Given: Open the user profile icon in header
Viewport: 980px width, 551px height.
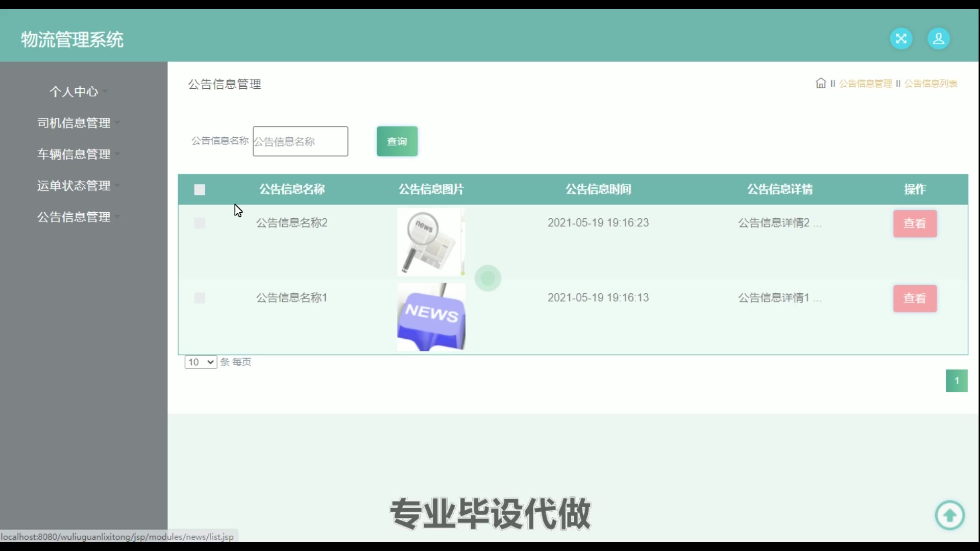Looking at the screenshot, I should pos(938,39).
